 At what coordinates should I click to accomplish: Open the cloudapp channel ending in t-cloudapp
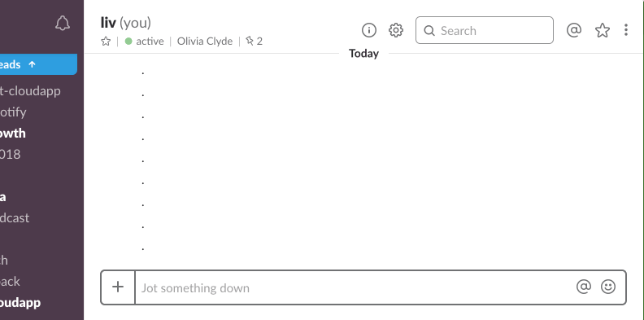tap(30, 91)
